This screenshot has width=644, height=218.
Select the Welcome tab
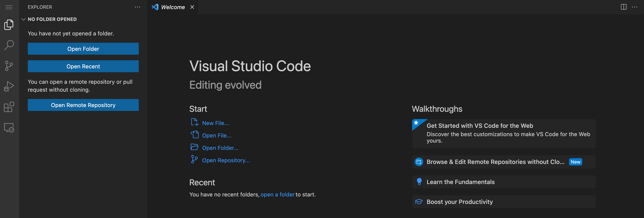coord(173,7)
